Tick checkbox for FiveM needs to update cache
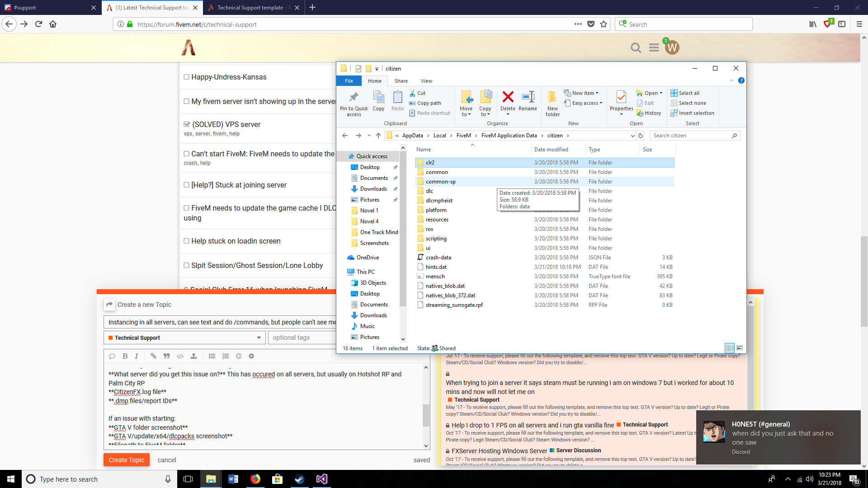 186,208
